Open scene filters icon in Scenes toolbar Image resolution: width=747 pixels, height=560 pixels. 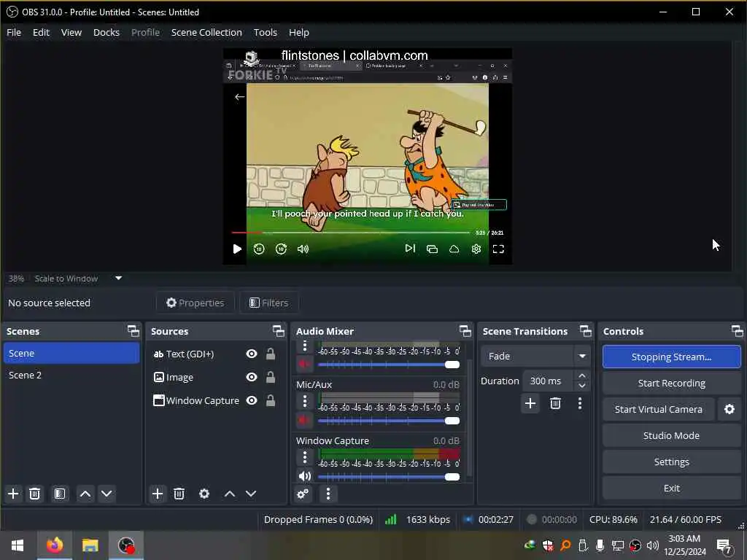click(x=60, y=494)
